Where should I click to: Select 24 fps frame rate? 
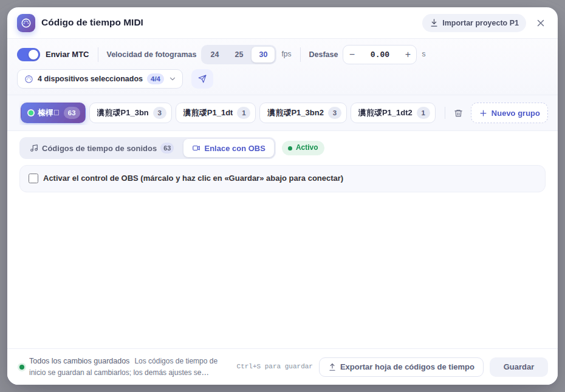click(214, 55)
